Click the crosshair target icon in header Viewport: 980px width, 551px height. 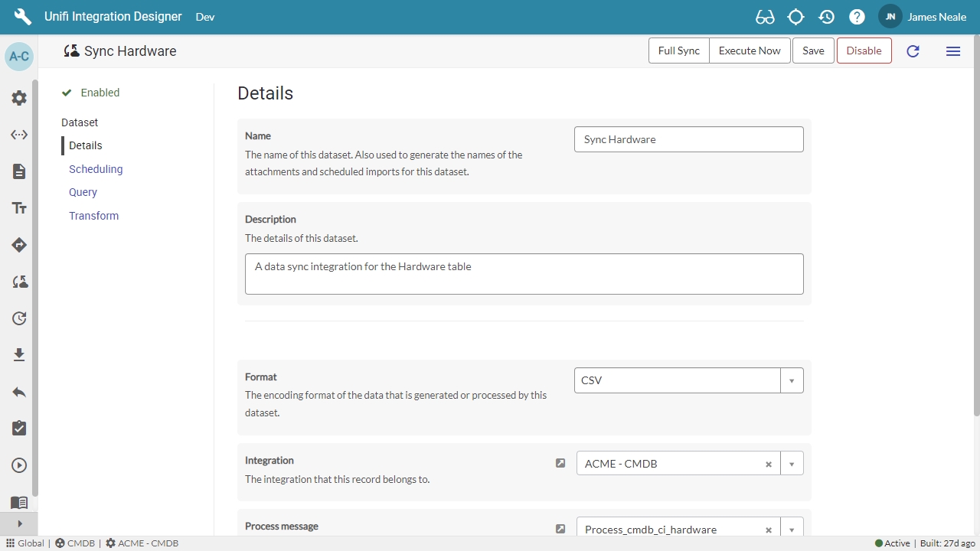[x=795, y=17]
